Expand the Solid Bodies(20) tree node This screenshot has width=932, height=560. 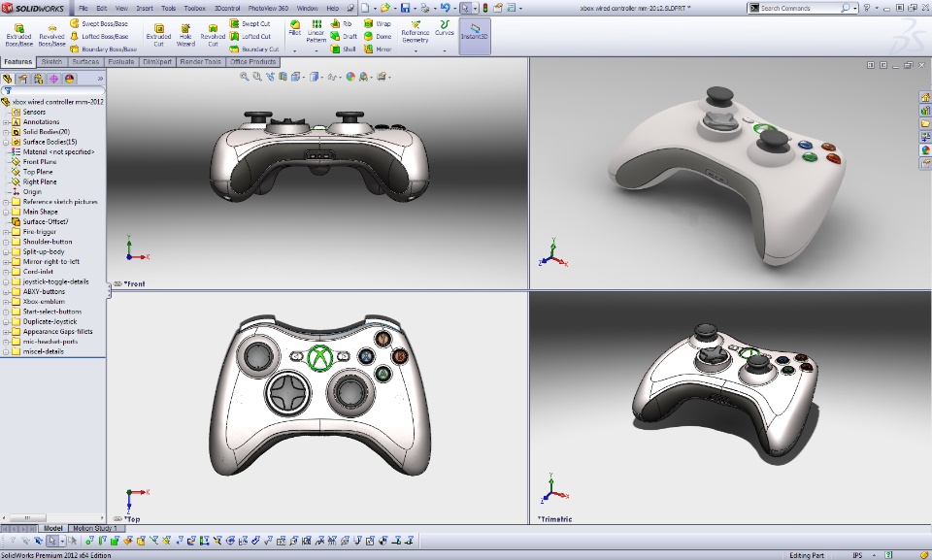[6, 132]
